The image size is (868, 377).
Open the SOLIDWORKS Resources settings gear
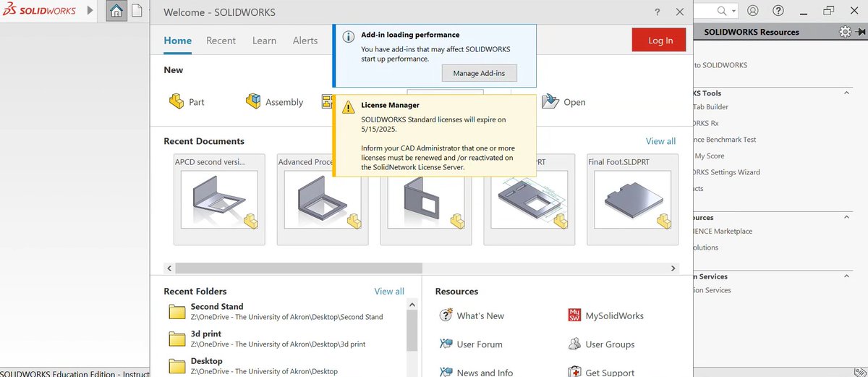(x=845, y=32)
